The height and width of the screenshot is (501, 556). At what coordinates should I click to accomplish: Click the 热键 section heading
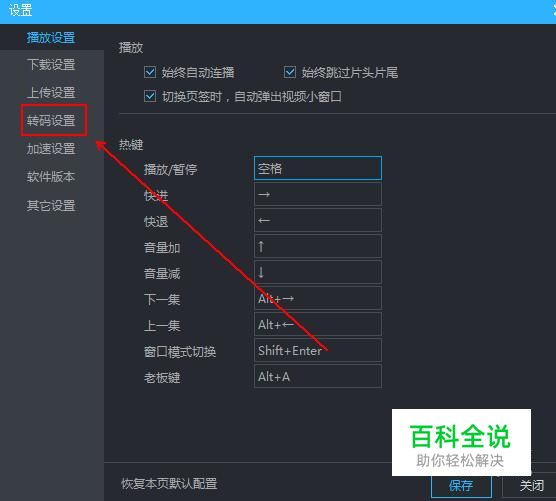coord(131,145)
